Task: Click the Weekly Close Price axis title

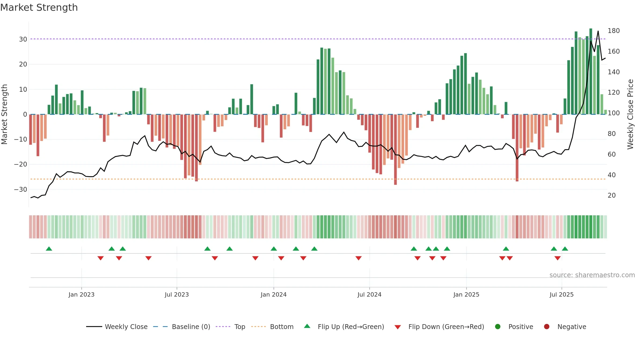Action: 630,114
